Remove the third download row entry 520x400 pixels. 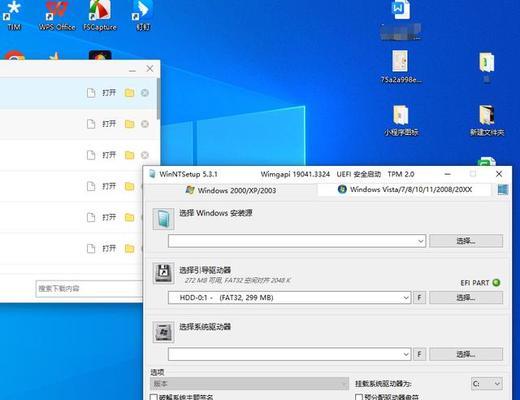tap(145, 155)
